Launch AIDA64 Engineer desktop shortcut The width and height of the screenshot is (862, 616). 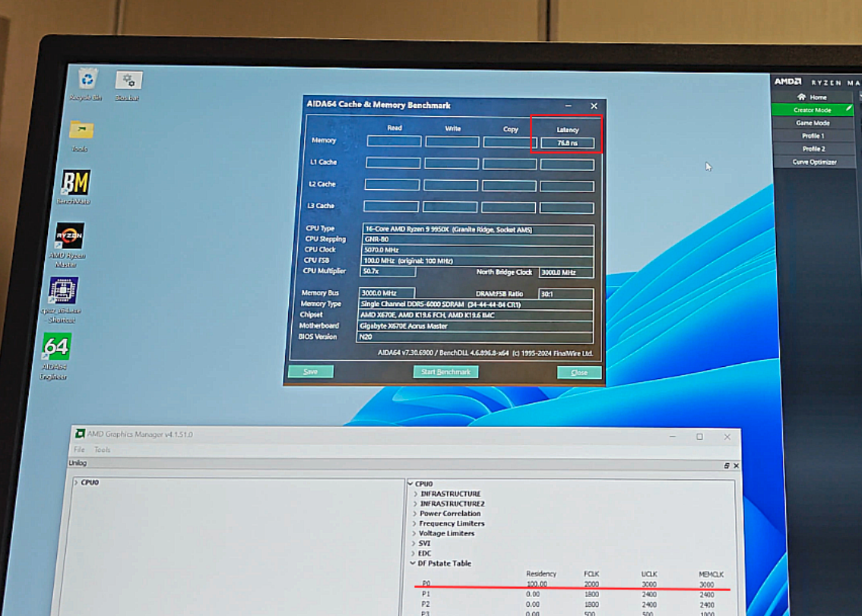56,348
